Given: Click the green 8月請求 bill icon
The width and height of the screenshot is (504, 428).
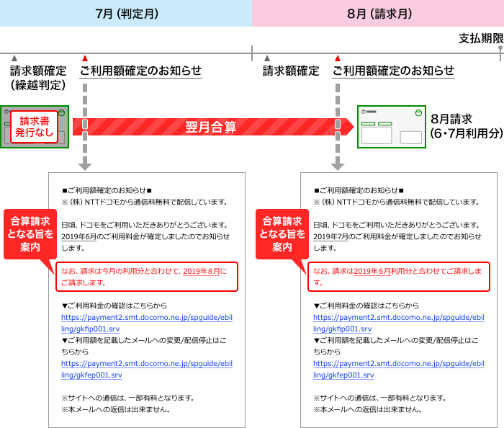Looking at the screenshot, I should pyautogui.click(x=391, y=127).
